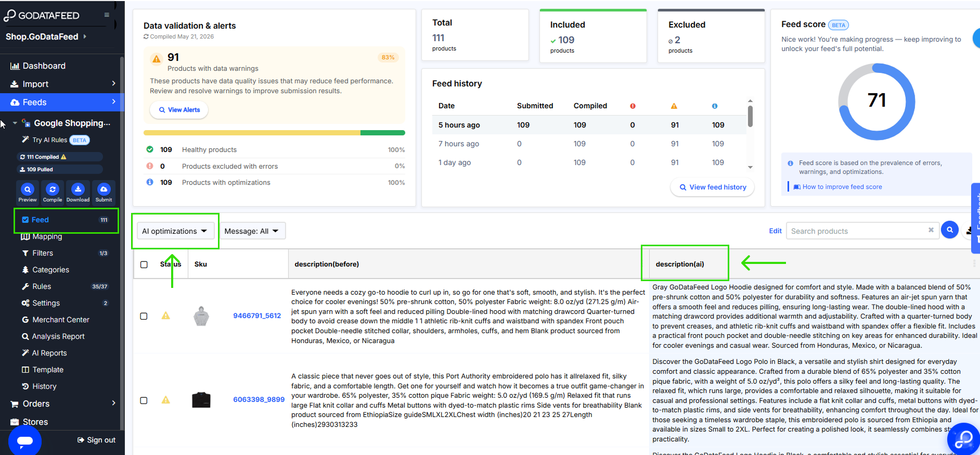Click the View feed history button
Screen dimensions: 980x455
pos(713,187)
